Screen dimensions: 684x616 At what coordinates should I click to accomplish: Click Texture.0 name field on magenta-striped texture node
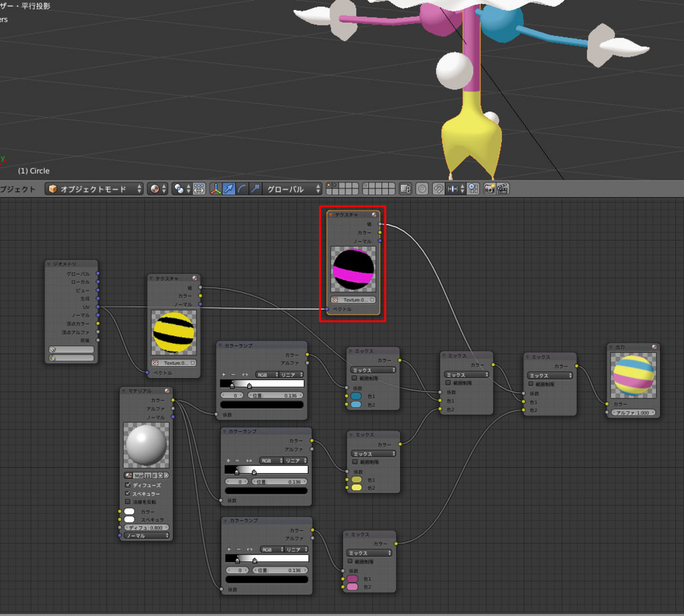[354, 300]
